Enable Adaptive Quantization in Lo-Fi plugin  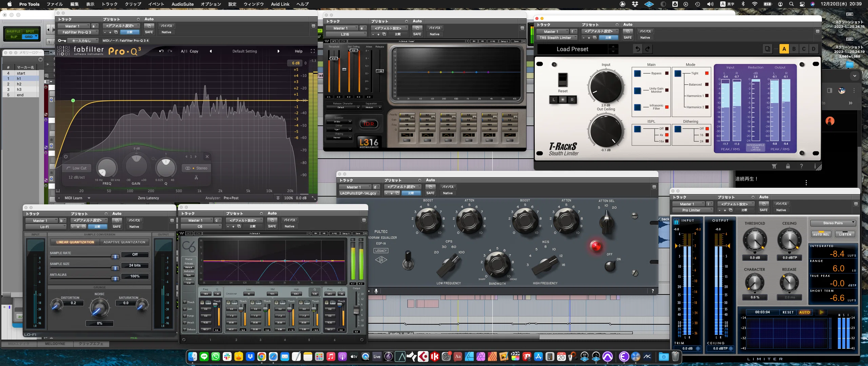click(x=124, y=242)
